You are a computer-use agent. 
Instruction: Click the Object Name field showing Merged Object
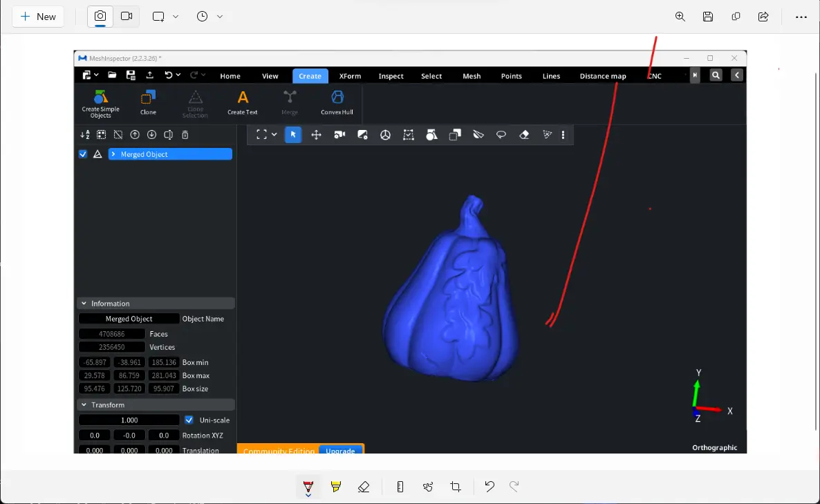(129, 319)
